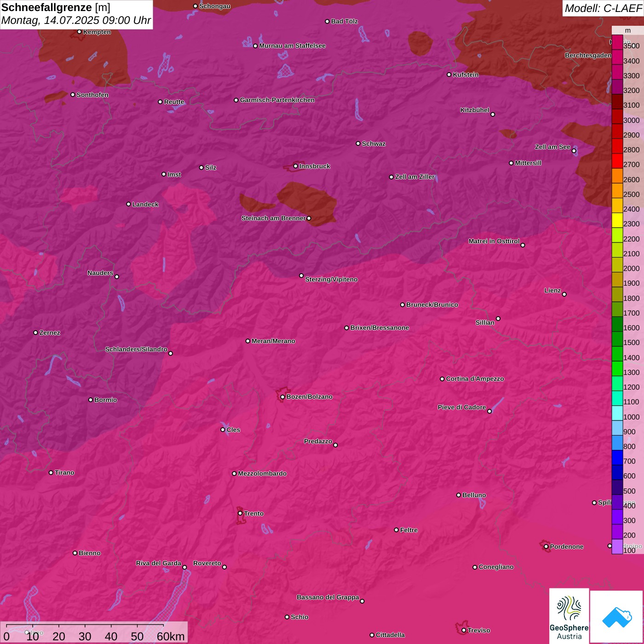Click the Bassano del Grappa label

(328, 597)
